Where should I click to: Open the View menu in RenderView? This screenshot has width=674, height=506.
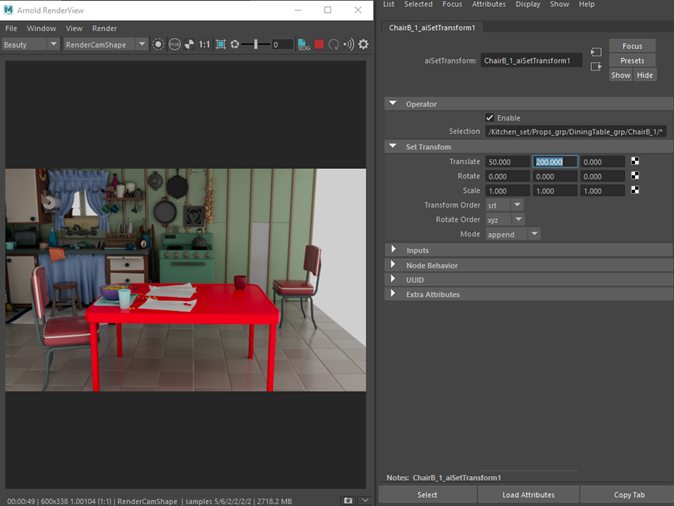pyautogui.click(x=74, y=28)
